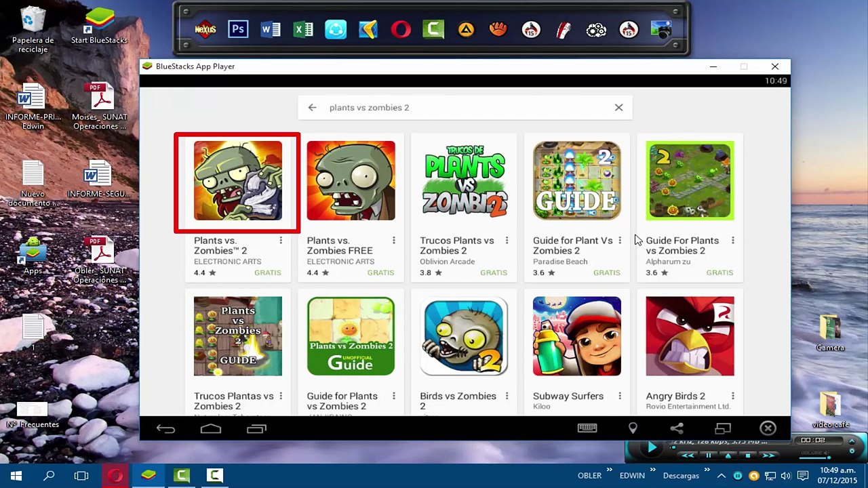This screenshot has width=868, height=488.
Task: Click GRATIS under Trucos Plants vs Zombies 2
Action: point(494,272)
